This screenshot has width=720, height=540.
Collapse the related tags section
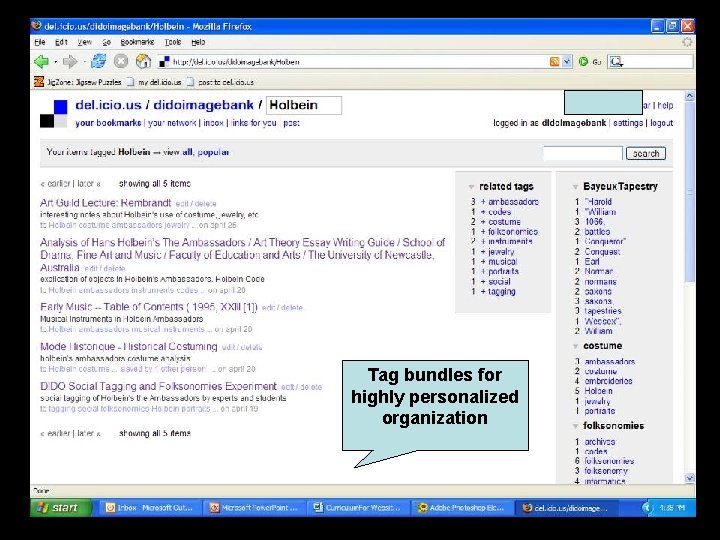click(x=471, y=187)
